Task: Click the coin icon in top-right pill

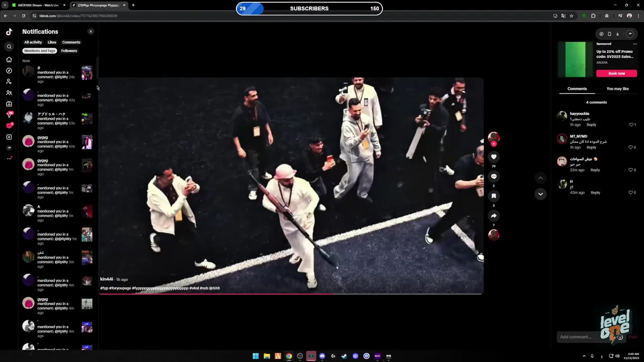Action: pyautogui.click(x=601, y=34)
